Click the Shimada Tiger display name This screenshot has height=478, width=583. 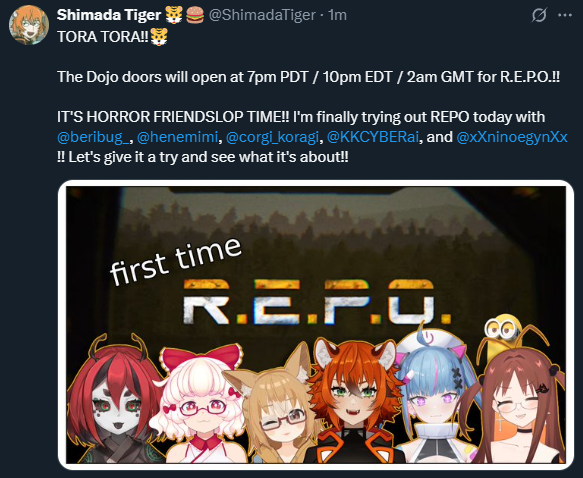pyautogui.click(x=109, y=15)
